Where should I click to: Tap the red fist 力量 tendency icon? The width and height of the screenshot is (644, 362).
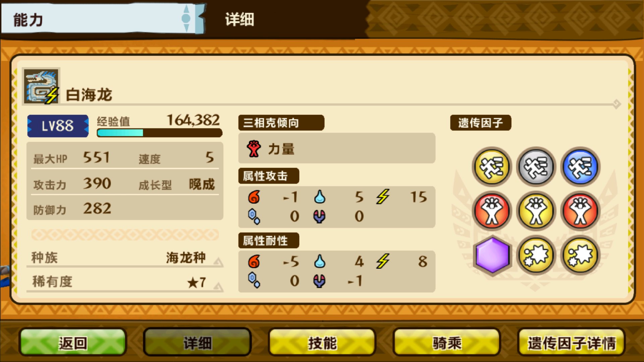tap(254, 149)
